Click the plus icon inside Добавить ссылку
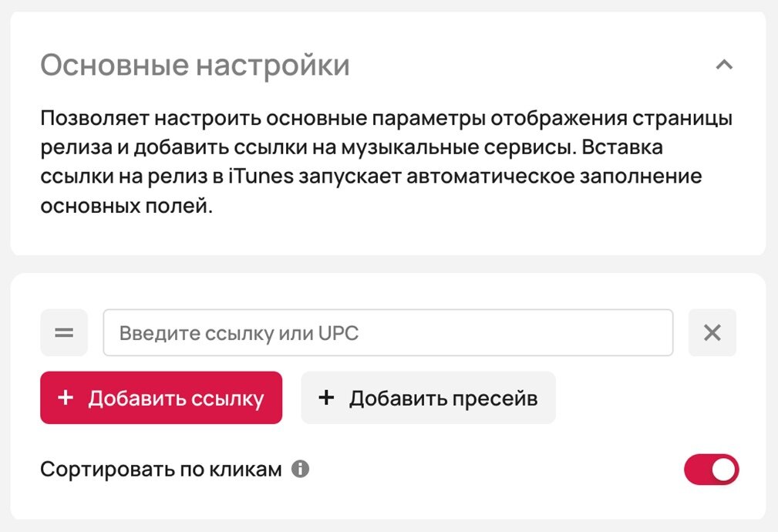 point(66,398)
